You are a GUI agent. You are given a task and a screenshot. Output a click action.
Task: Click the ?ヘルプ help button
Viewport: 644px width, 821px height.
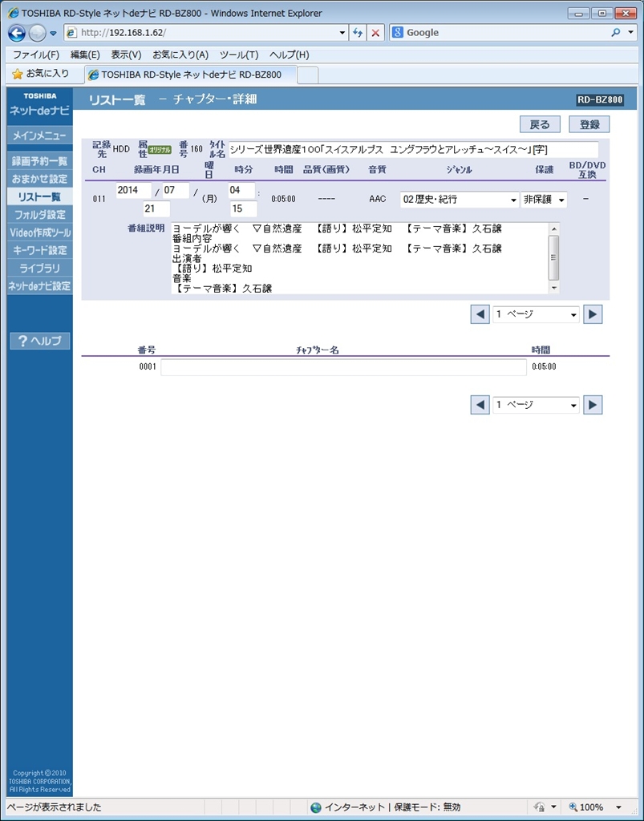click(40, 341)
